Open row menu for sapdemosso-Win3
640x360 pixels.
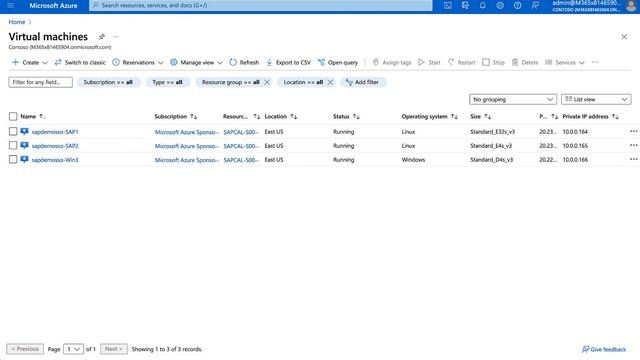[x=633, y=159]
